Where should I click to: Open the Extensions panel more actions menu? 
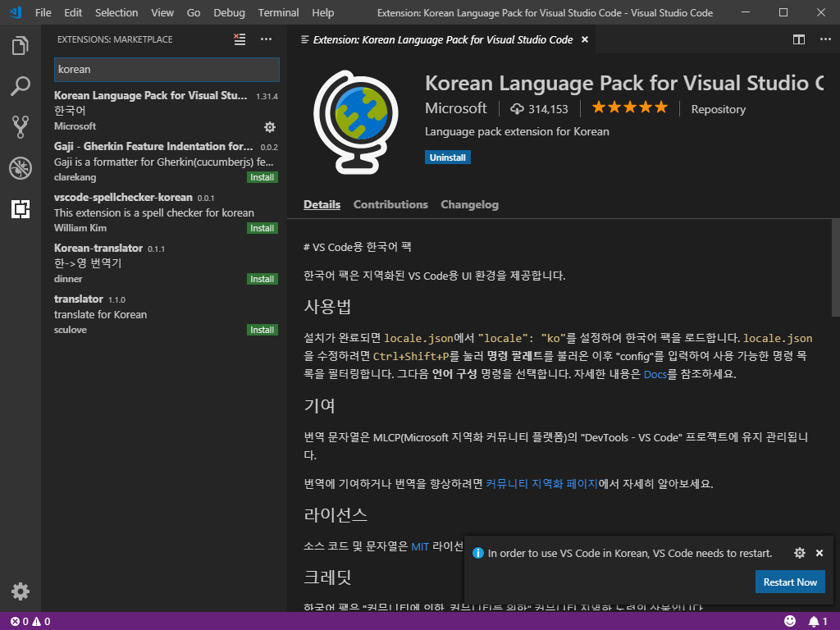(267, 39)
